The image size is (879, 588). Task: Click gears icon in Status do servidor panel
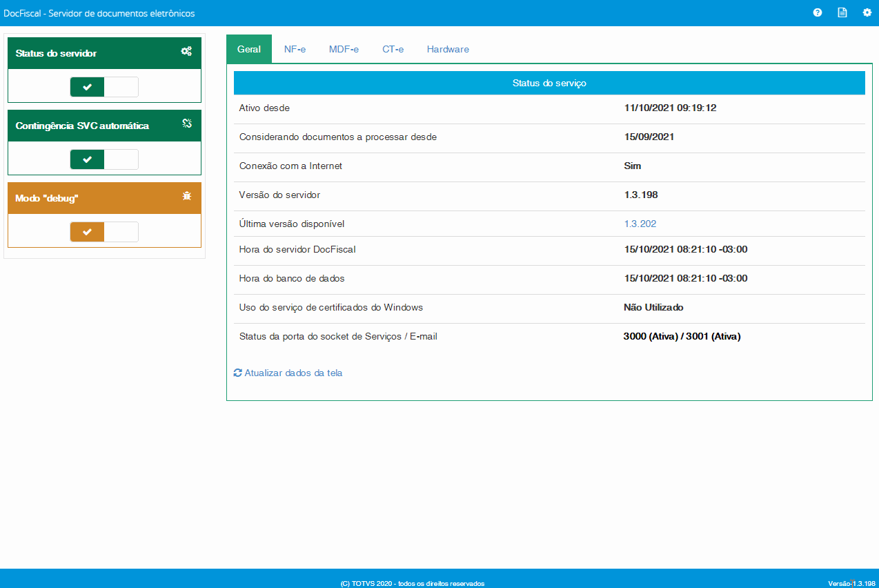click(186, 51)
